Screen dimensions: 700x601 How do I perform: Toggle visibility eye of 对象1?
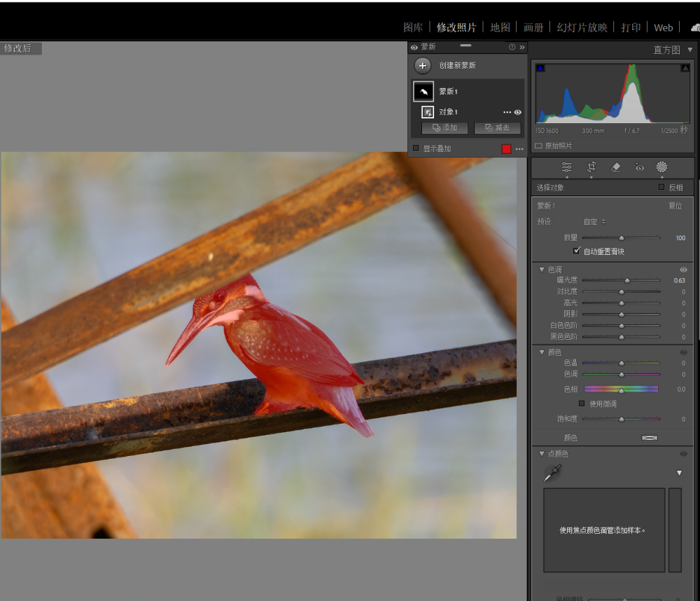pos(518,112)
